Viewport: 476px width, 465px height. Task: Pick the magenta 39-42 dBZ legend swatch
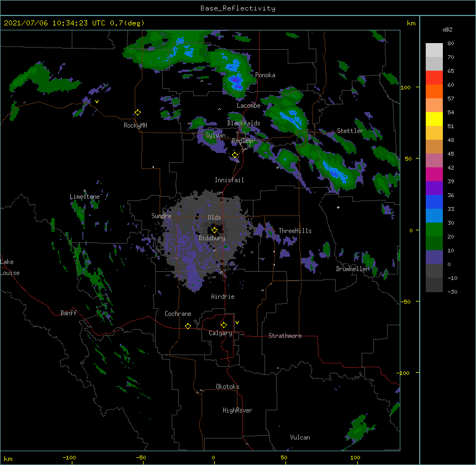click(x=434, y=174)
